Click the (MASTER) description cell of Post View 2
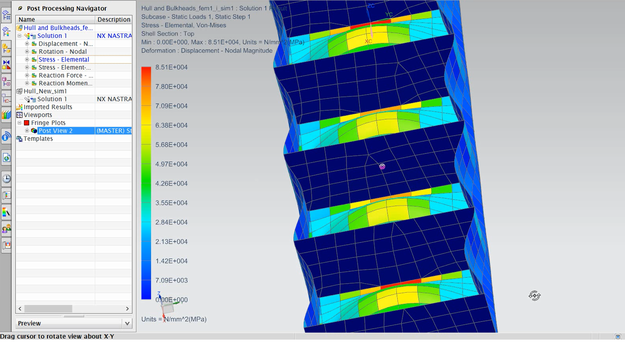This screenshot has height=364, width=625. pos(114,131)
